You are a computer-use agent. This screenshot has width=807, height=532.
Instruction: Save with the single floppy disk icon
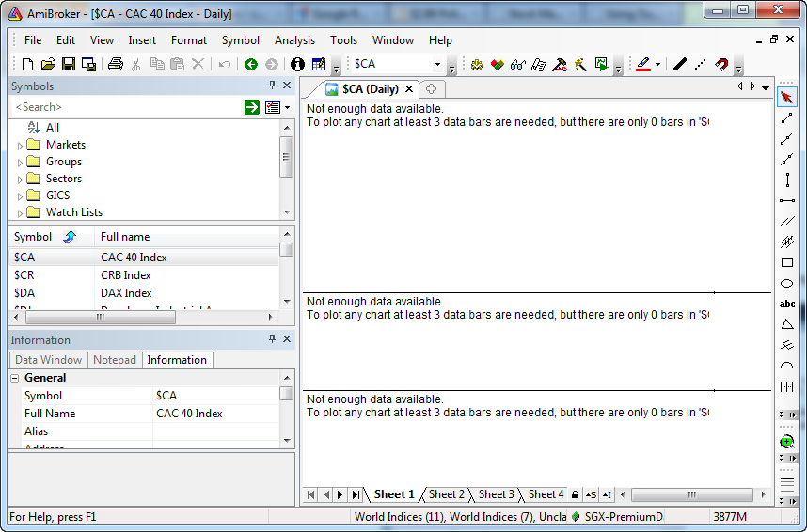(x=69, y=64)
